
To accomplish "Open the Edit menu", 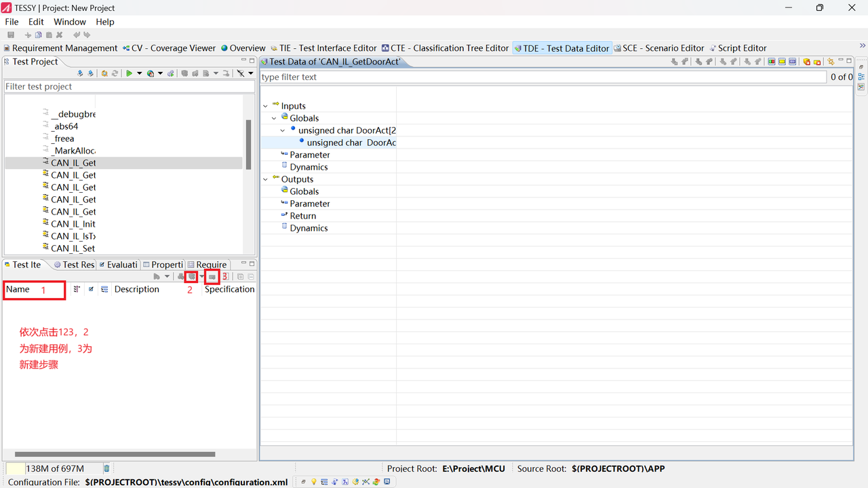I will coord(36,22).
